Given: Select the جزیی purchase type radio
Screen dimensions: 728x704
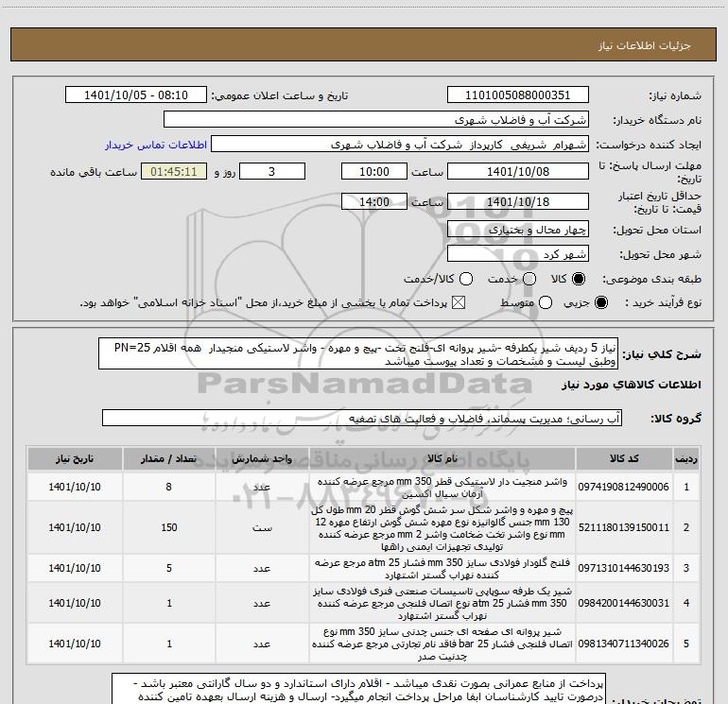Looking at the screenshot, I should [x=600, y=303].
